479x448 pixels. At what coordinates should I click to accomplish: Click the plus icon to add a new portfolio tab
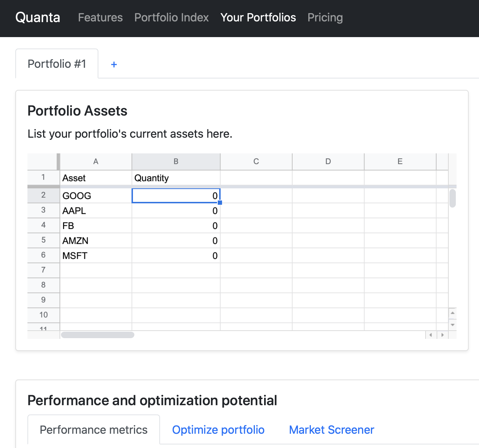(x=114, y=64)
